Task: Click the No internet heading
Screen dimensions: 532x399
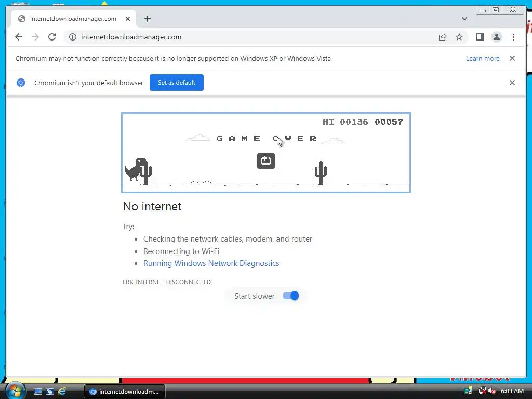Action: tap(152, 206)
